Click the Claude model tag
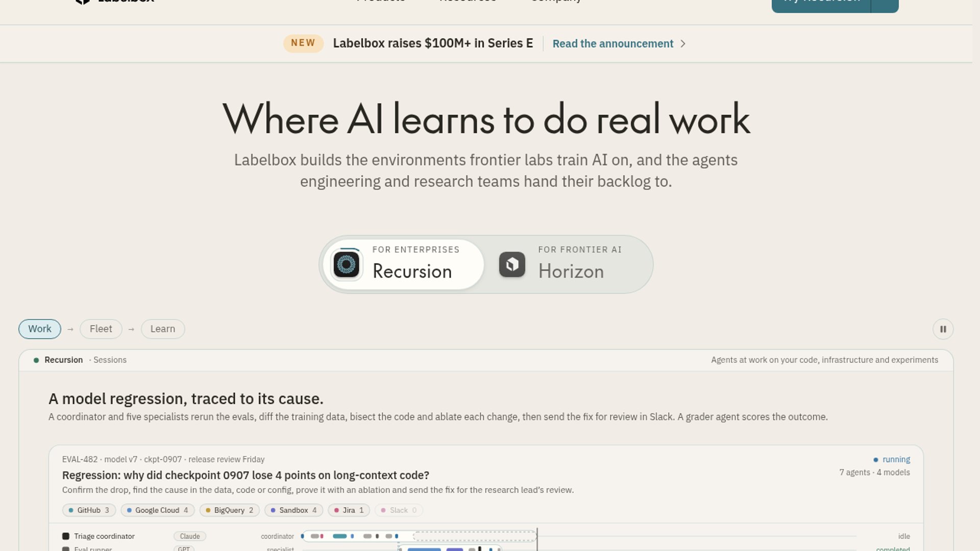 [190, 536]
